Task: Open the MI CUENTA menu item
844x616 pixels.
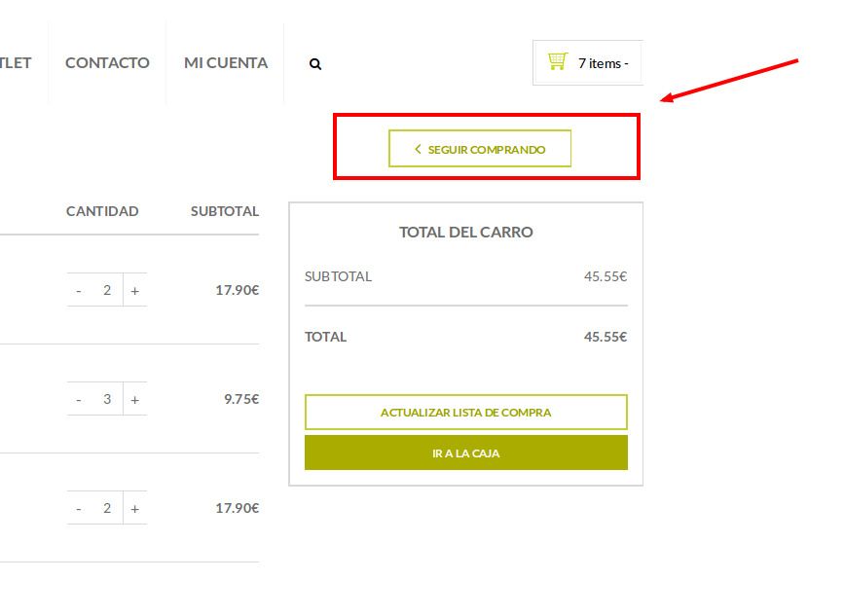Action: (226, 63)
